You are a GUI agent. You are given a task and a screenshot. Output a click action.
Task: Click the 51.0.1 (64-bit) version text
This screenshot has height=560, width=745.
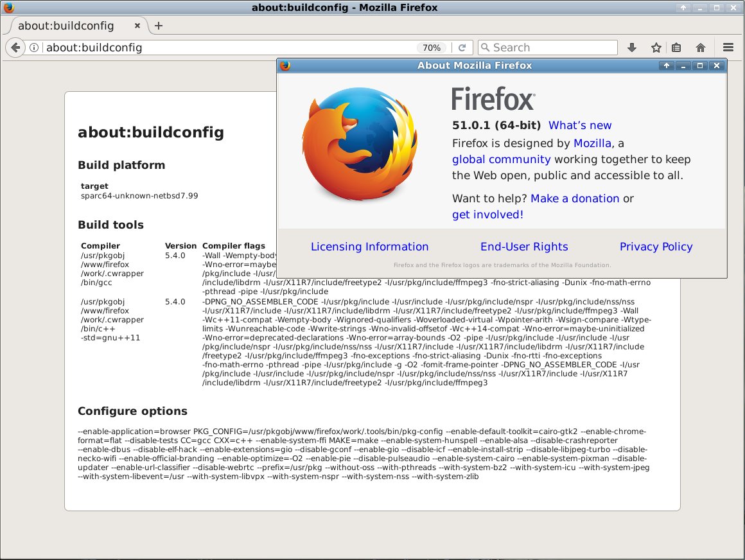click(x=496, y=125)
